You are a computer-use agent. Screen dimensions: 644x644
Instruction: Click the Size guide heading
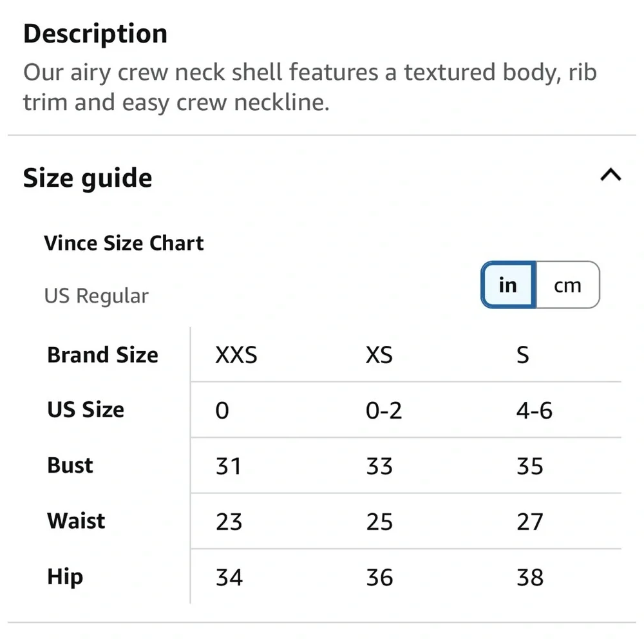pyautogui.click(x=88, y=177)
